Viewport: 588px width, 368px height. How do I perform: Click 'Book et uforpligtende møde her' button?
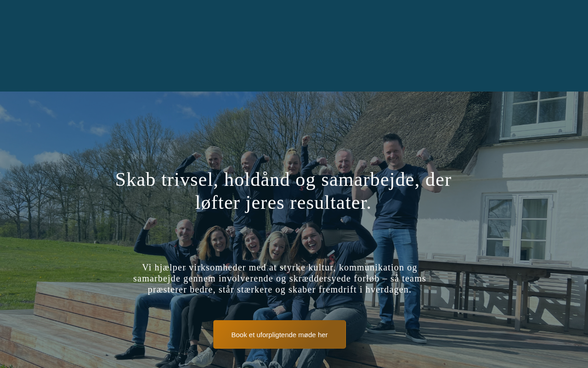tap(279, 334)
